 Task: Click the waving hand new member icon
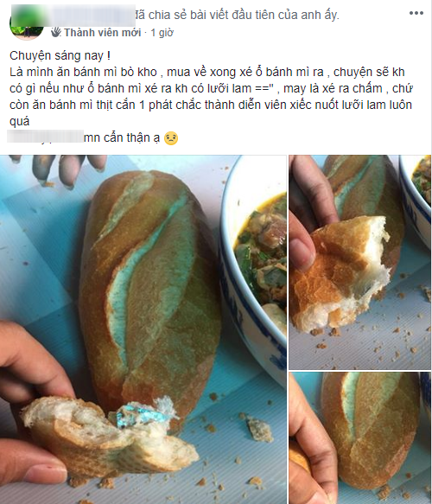56,32
